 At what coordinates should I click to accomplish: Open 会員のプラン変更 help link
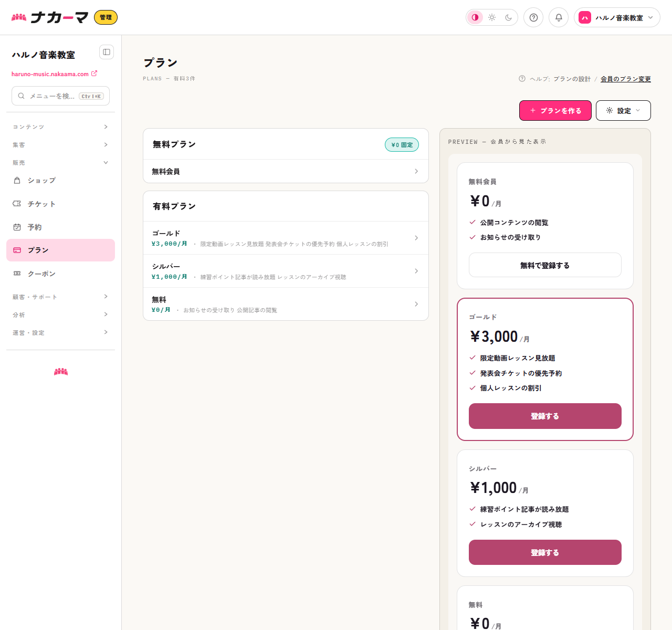pyautogui.click(x=626, y=79)
